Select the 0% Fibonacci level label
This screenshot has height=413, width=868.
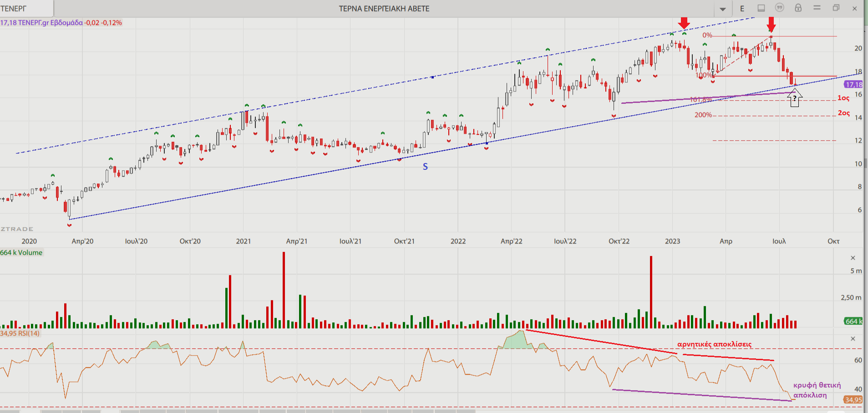point(707,35)
